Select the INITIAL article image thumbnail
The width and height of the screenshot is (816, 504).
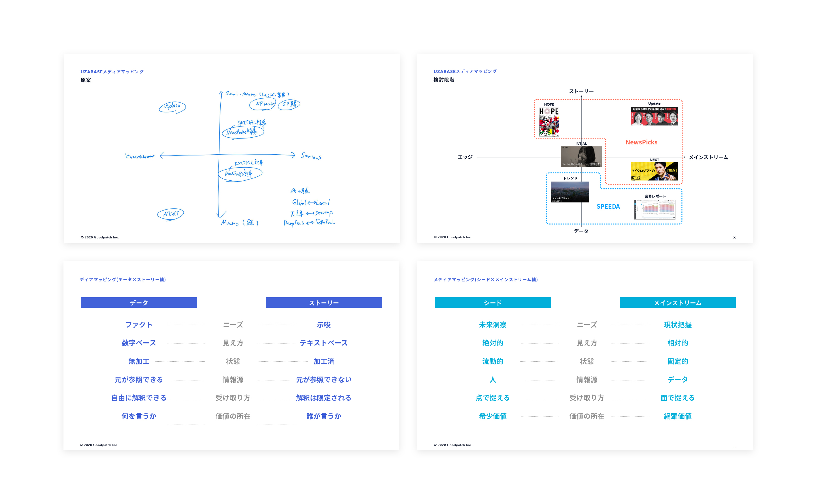click(581, 156)
